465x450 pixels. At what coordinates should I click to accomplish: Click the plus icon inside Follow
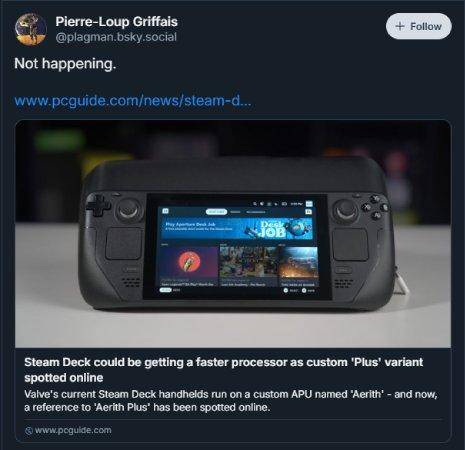pos(400,26)
